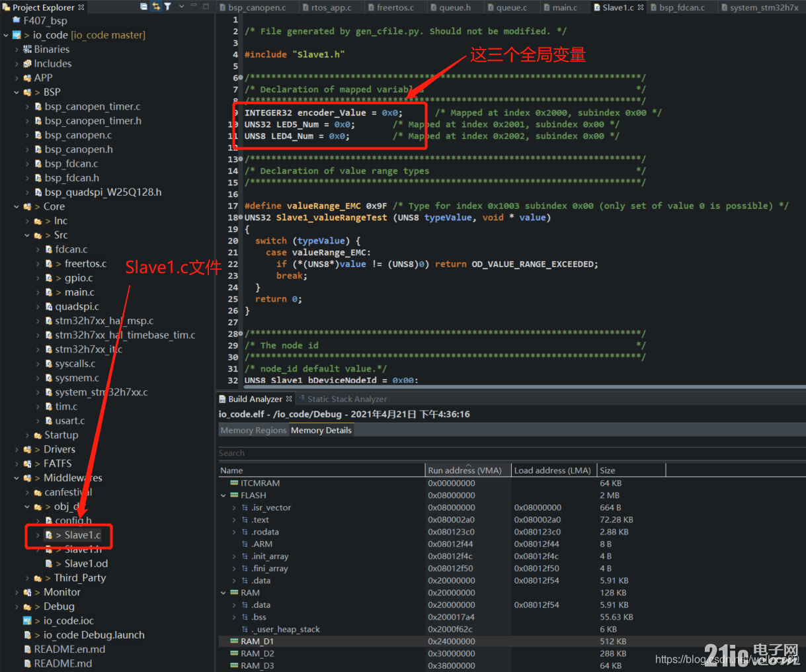Viewport: 806px width, 672px height.
Task: Toggle Link with Editor in Project Explorer
Action: (156, 7)
